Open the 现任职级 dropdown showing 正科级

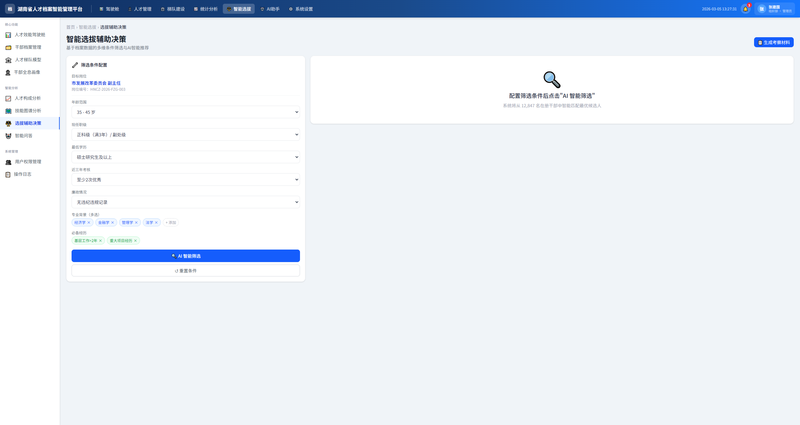click(186, 135)
